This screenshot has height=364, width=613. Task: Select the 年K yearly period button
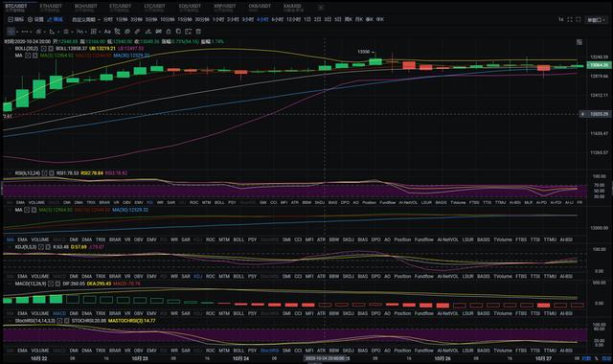(x=379, y=19)
